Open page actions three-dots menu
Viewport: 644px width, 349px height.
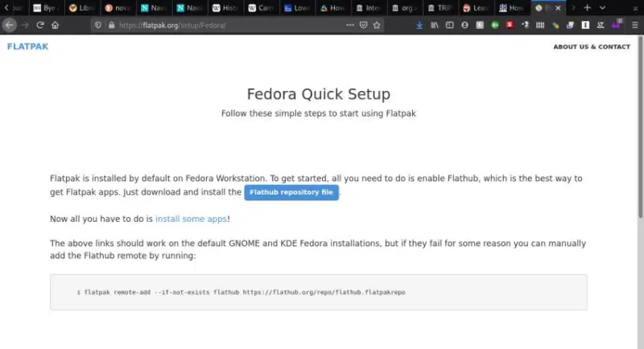click(349, 25)
